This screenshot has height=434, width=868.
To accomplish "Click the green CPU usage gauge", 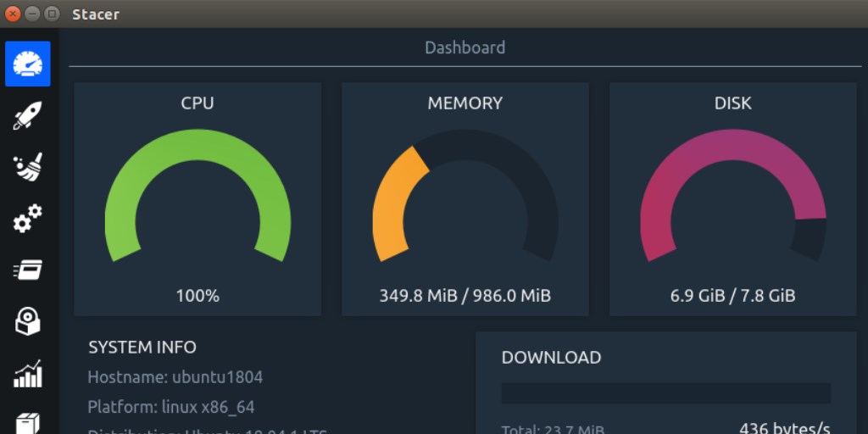I will point(198,195).
